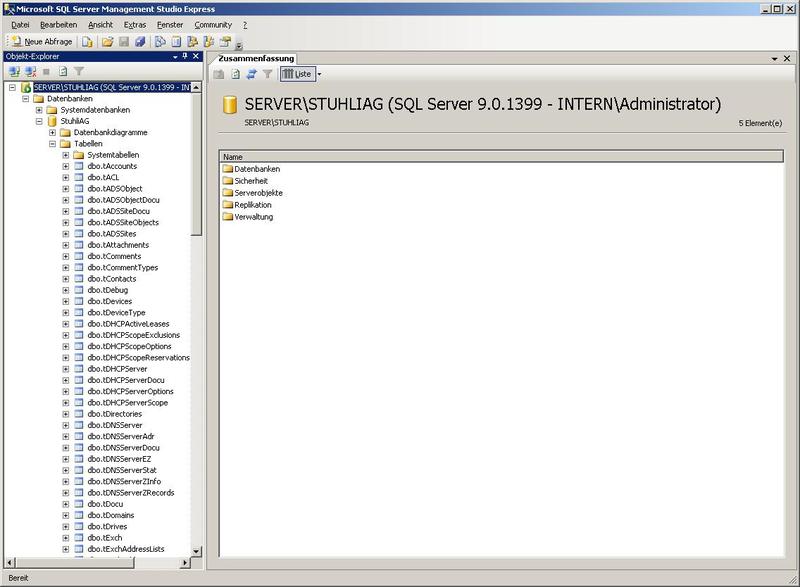
Task: Open the Community menu
Action: [x=213, y=25]
